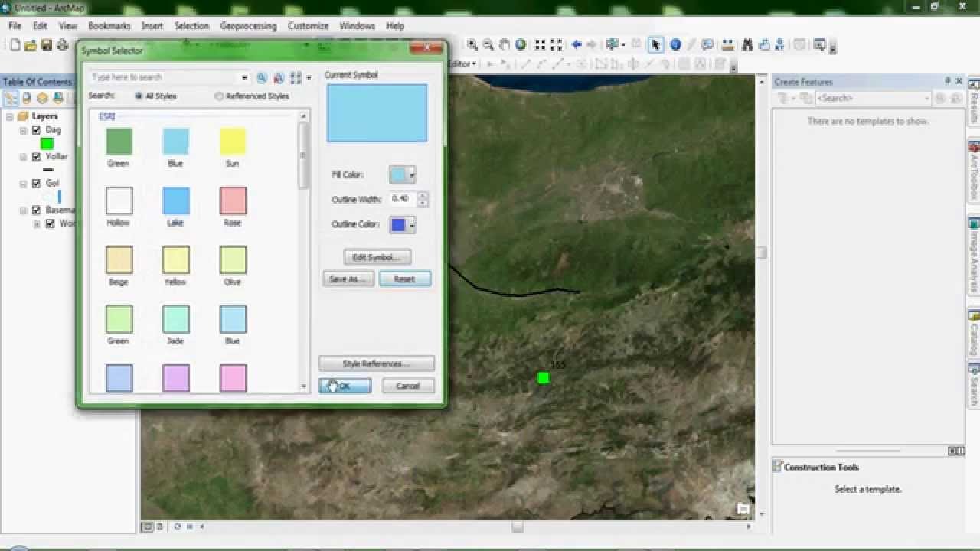The image size is (980, 551).
Task: List layers by visibility
Action: 43,98
